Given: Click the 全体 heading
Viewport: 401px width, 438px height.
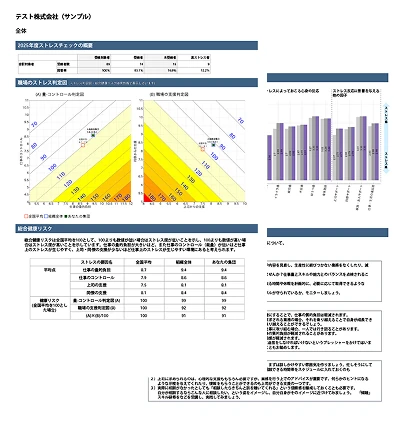Looking at the screenshot, I should [x=21, y=31].
